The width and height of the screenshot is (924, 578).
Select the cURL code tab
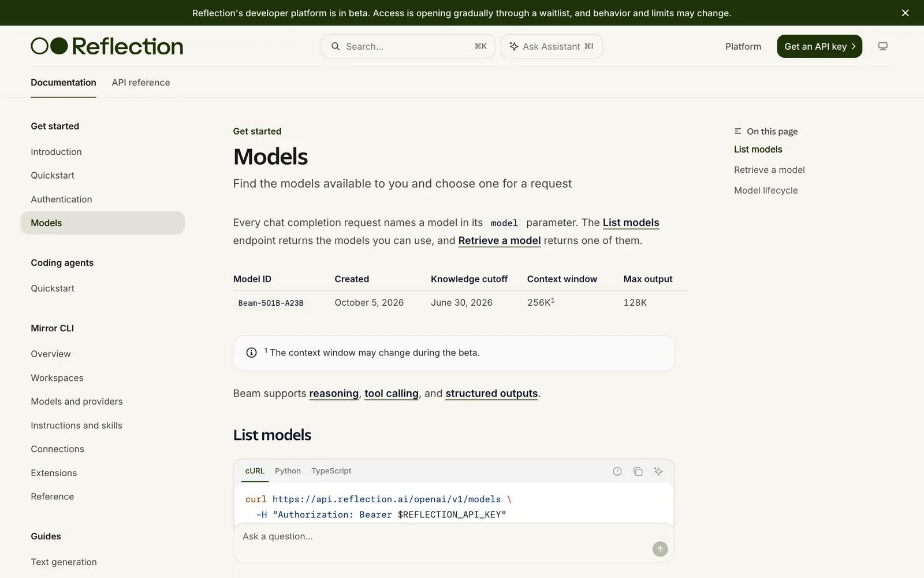(x=255, y=471)
